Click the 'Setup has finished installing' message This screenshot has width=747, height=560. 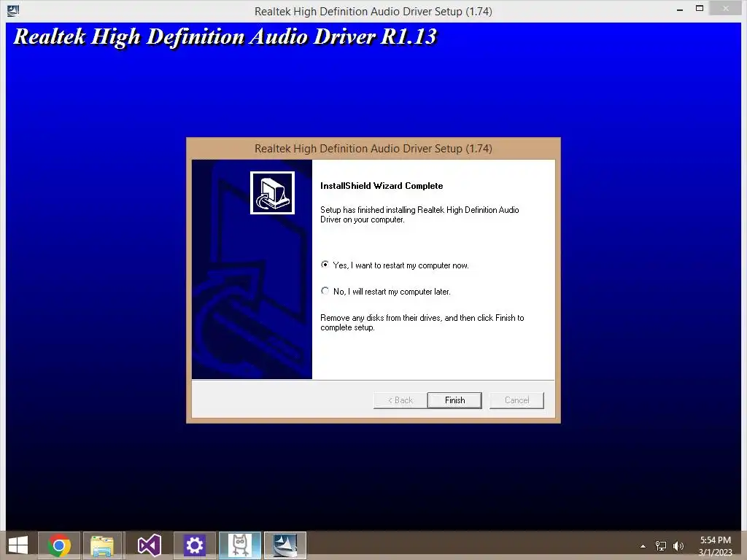tap(419, 214)
